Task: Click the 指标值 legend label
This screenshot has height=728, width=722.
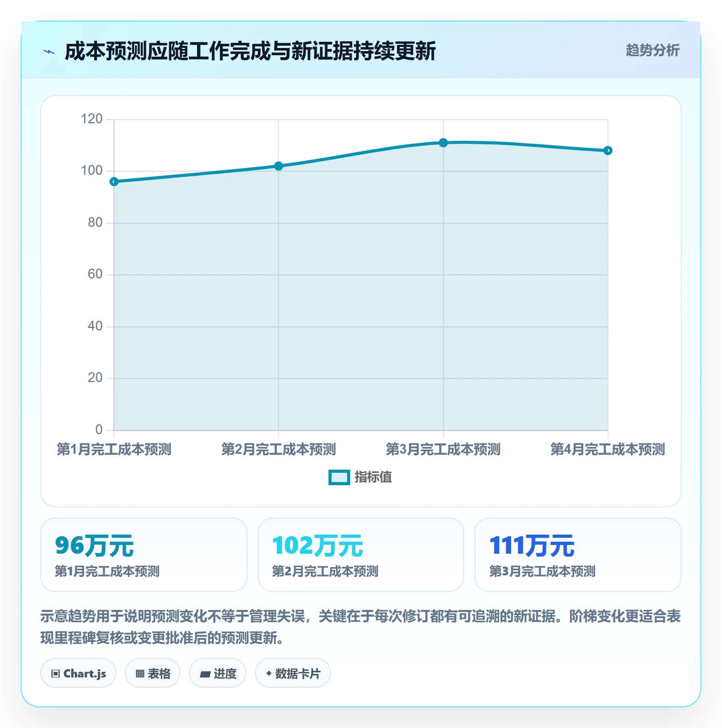Action: tap(373, 477)
